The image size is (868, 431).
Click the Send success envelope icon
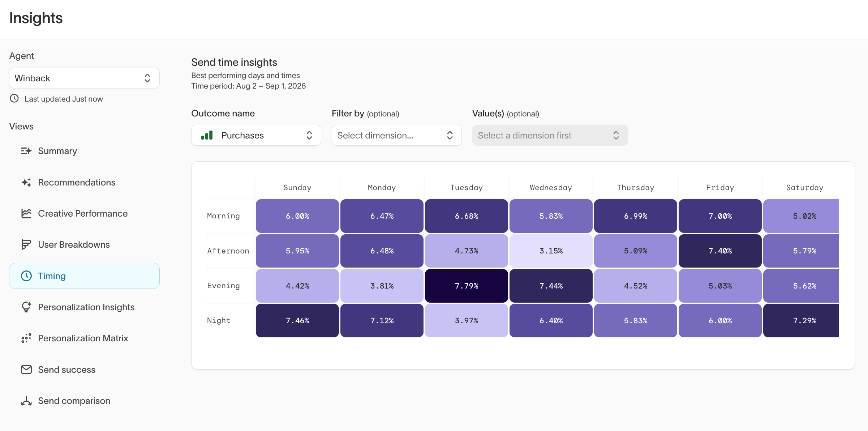26,370
